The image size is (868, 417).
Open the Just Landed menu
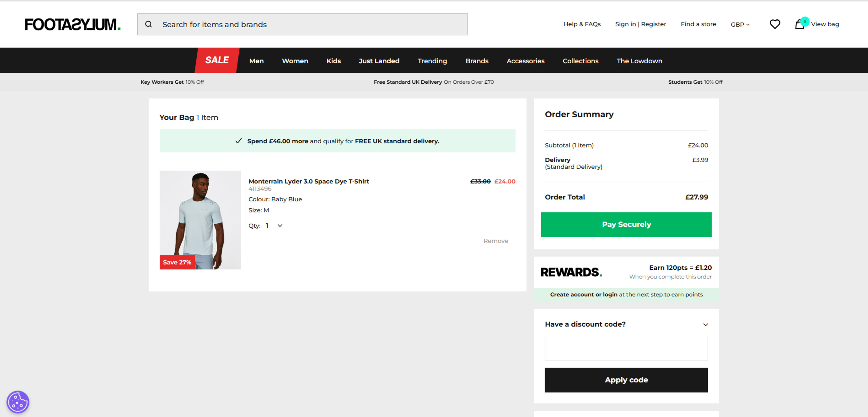coord(379,61)
